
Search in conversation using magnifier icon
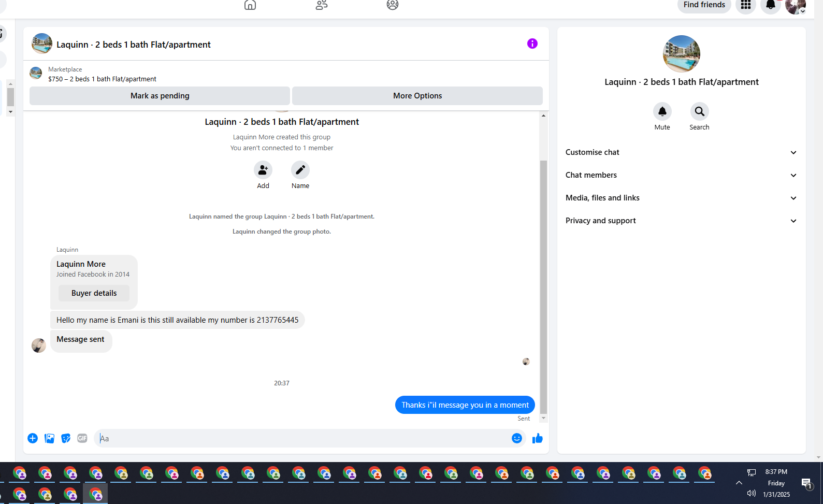(x=700, y=111)
